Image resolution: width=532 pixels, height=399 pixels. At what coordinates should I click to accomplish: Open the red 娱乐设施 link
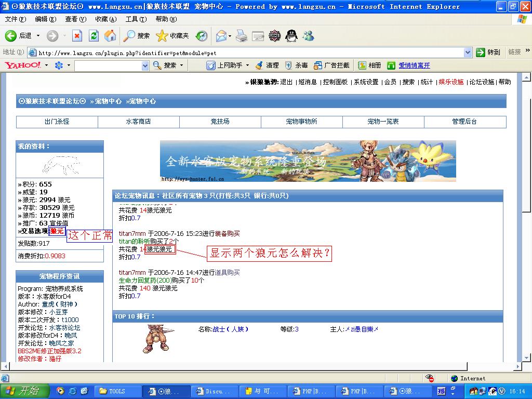(x=451, y=82)
